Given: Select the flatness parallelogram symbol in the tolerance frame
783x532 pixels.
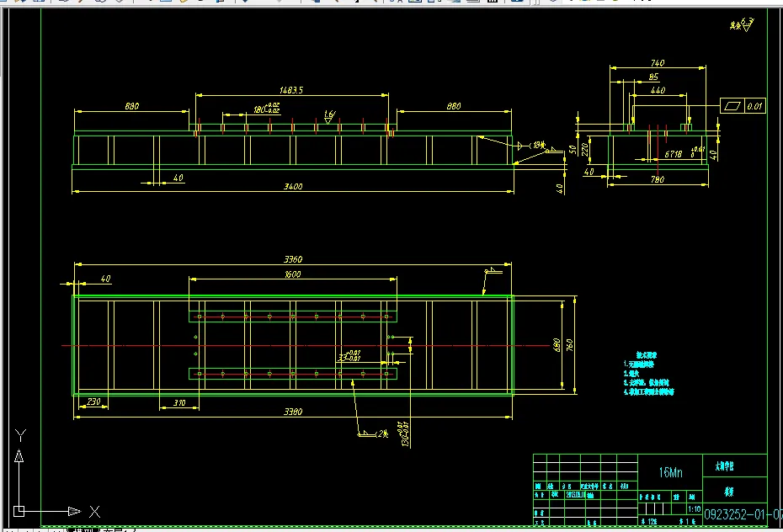Looking at the screenshot, I should coord(732,106).
